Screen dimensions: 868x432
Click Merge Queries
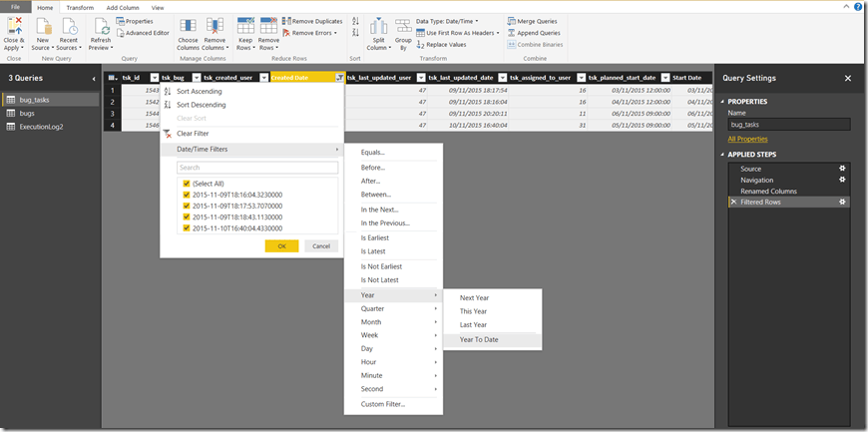pos(532,21)
